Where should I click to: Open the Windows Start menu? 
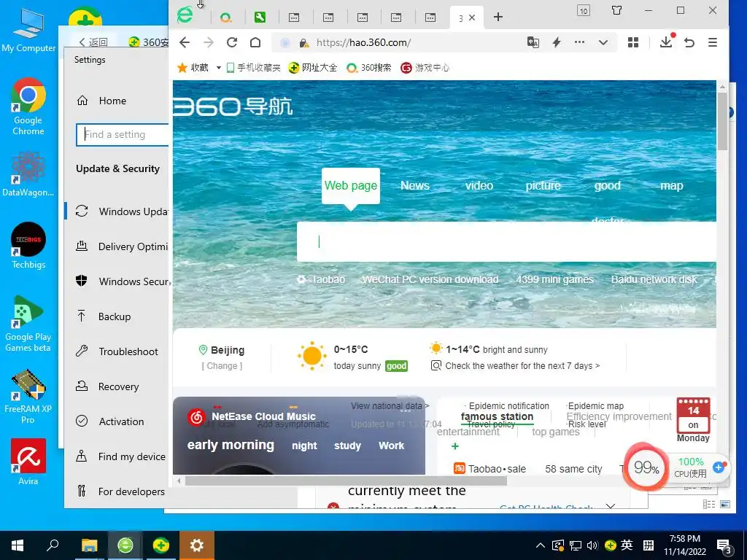[18, 545]
